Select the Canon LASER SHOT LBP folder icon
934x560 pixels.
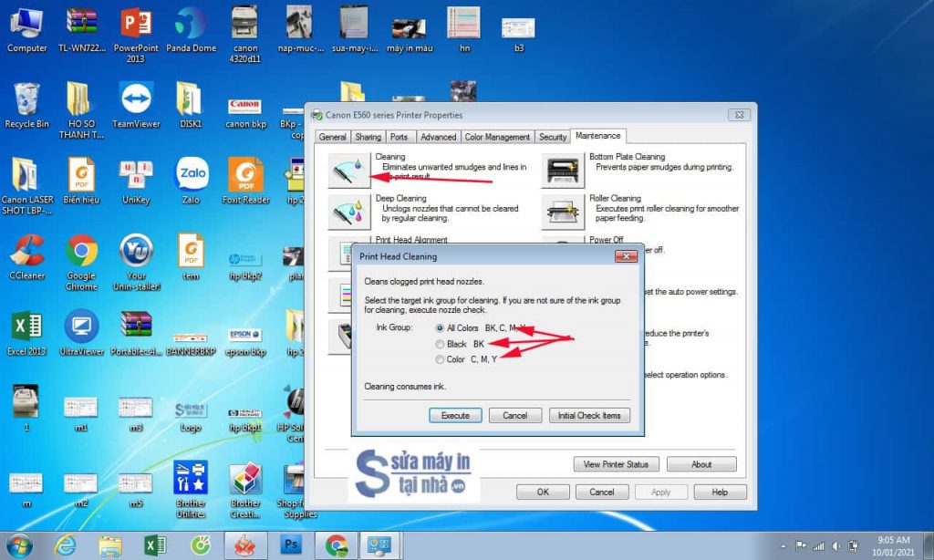point(26,186)
